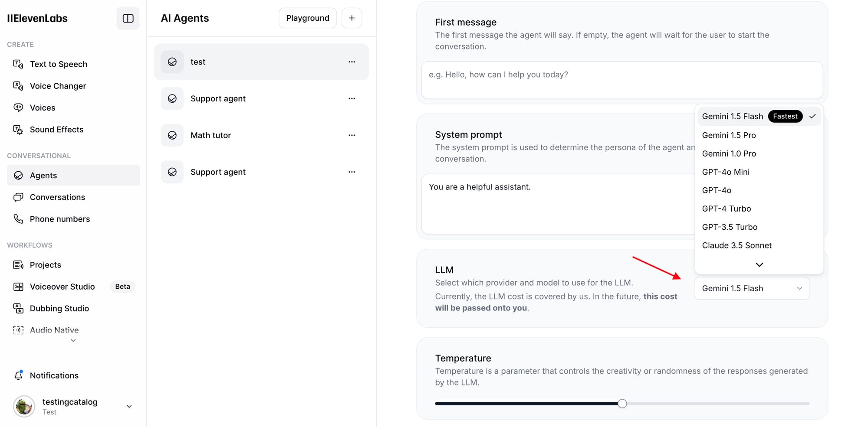Open the LLM model dropdown
Screen dimensions: 868x427
[x=752, y=288]
